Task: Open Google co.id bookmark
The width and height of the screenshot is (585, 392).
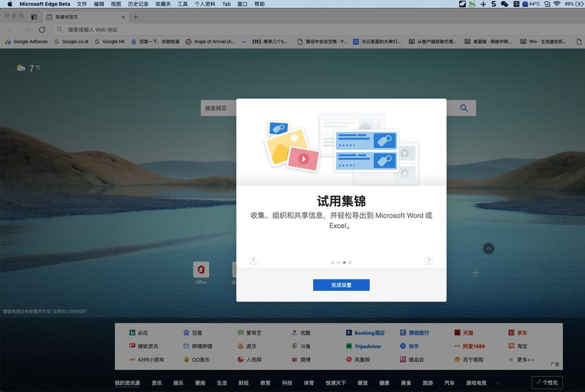Action: [x=71, y=42]
